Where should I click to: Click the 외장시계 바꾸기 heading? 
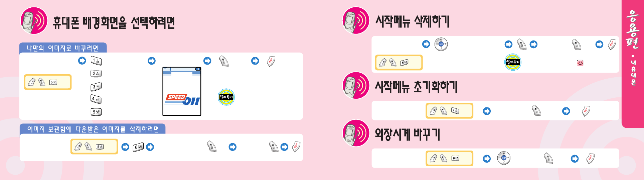pos(408,134)
